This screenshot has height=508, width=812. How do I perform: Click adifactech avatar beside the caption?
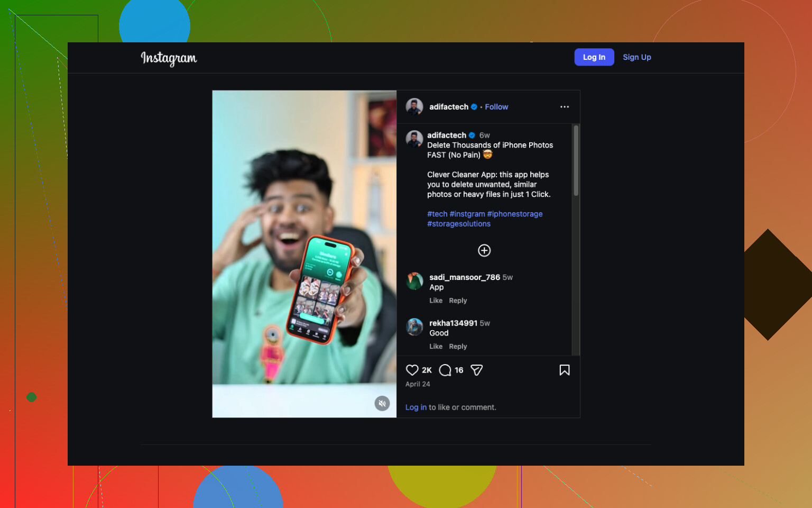pos(414,139)
